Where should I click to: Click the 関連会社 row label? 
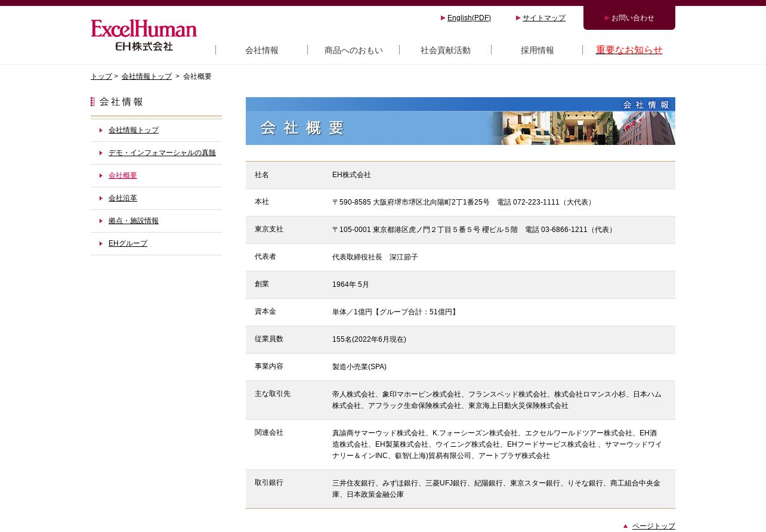[x=269, y=432]
